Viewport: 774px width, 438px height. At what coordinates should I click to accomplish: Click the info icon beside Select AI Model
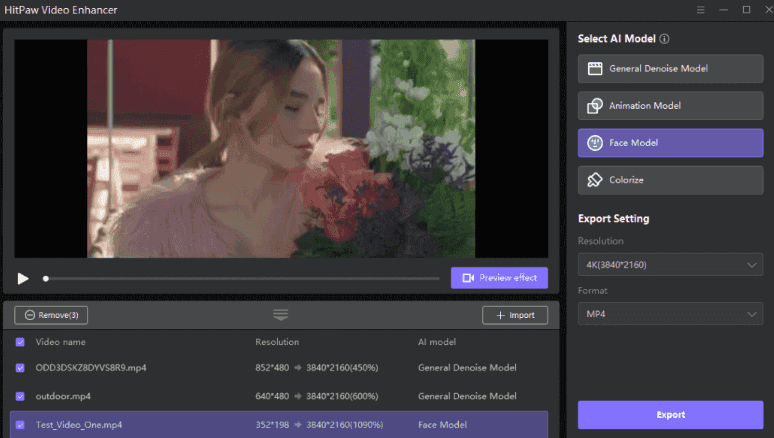point(664,39)
